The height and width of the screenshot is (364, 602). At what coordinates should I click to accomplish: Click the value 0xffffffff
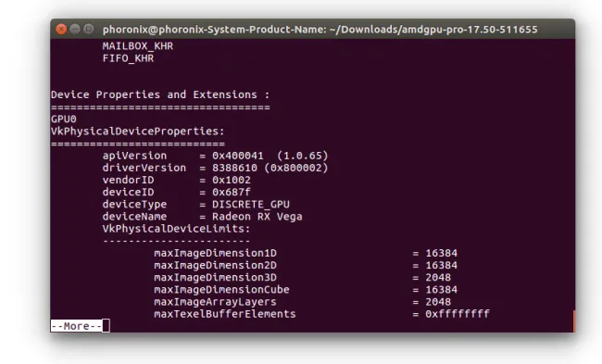pyautogui.click(x=458, y=314)
